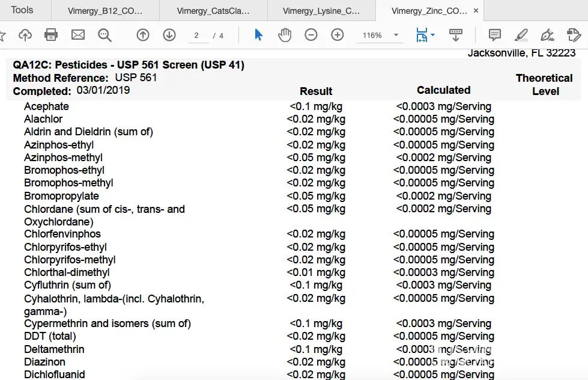Screen dimensions: 588x380
Task: Click the upload to cloud icon
Action: (x=25, y=35)
